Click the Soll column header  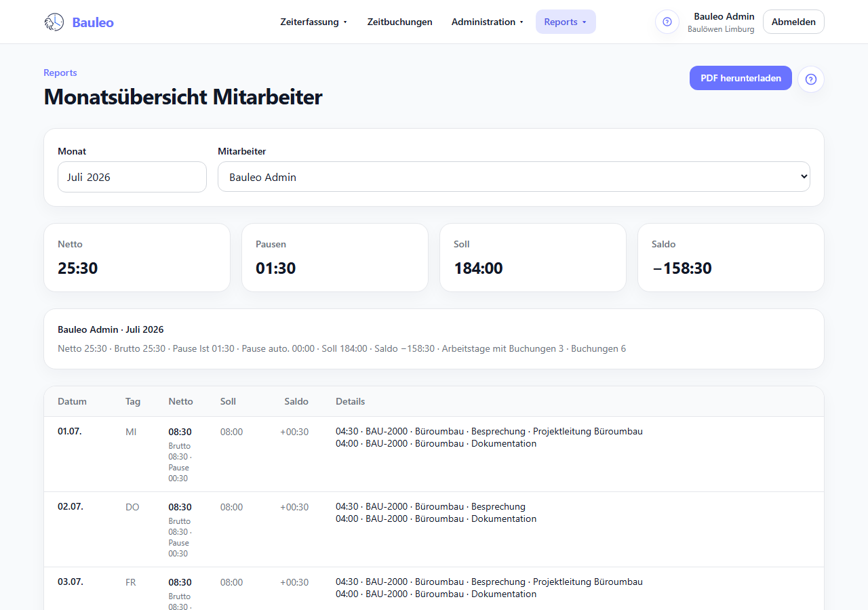pyautogui.click(x=229, y=401)
